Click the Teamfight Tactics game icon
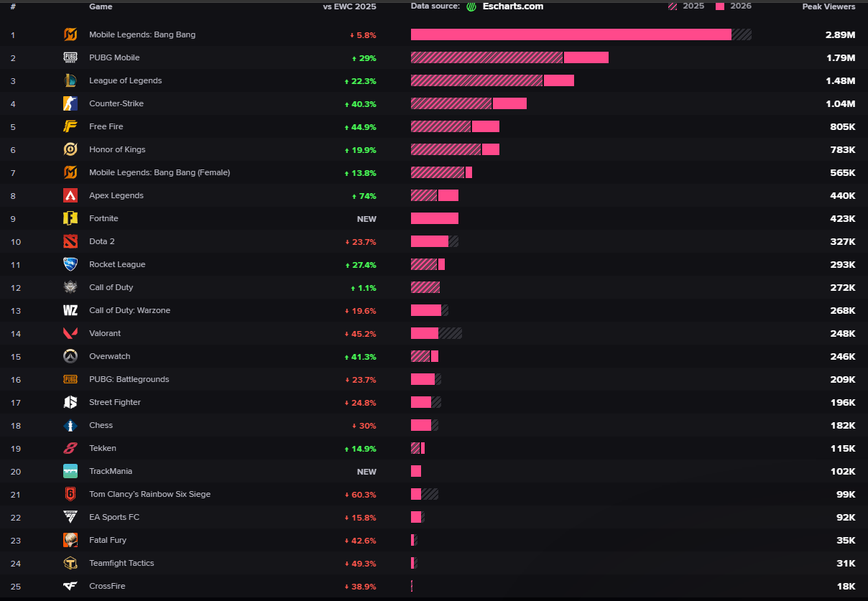The height and width of the screenshot is (601, 868). click(x=70, y=563)
